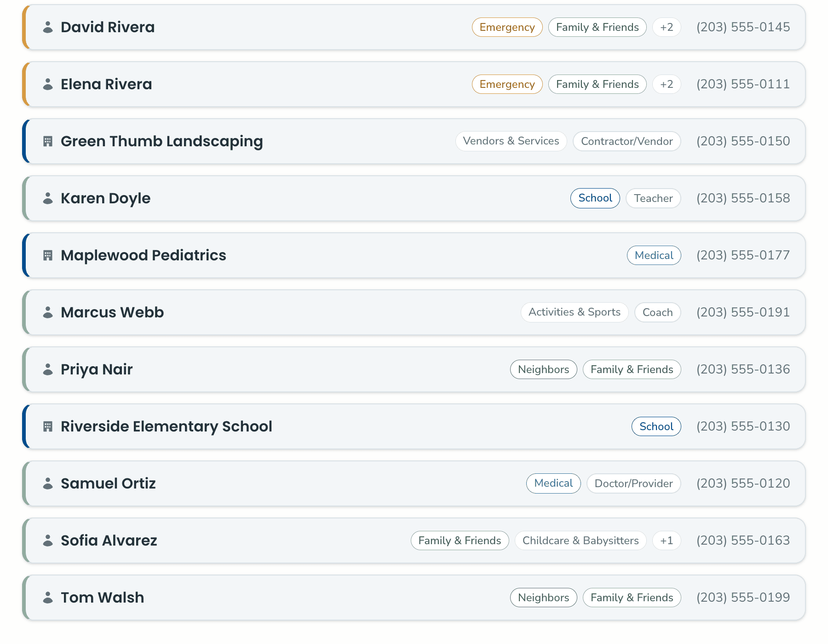This screenshot has height=644, width=828.
Task: Click the Activities & Sports tag on Marcus Webb
Action: tap(575, 312)
